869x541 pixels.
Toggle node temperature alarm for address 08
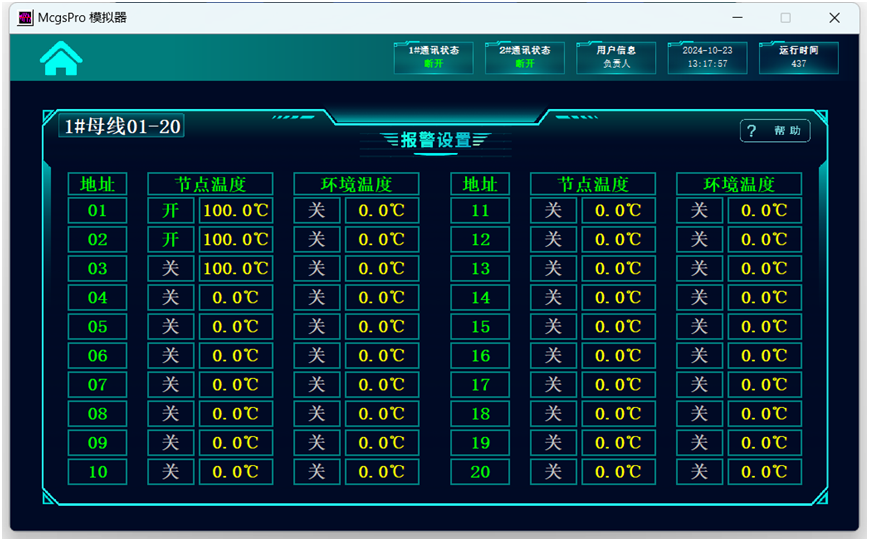point(171,414)
